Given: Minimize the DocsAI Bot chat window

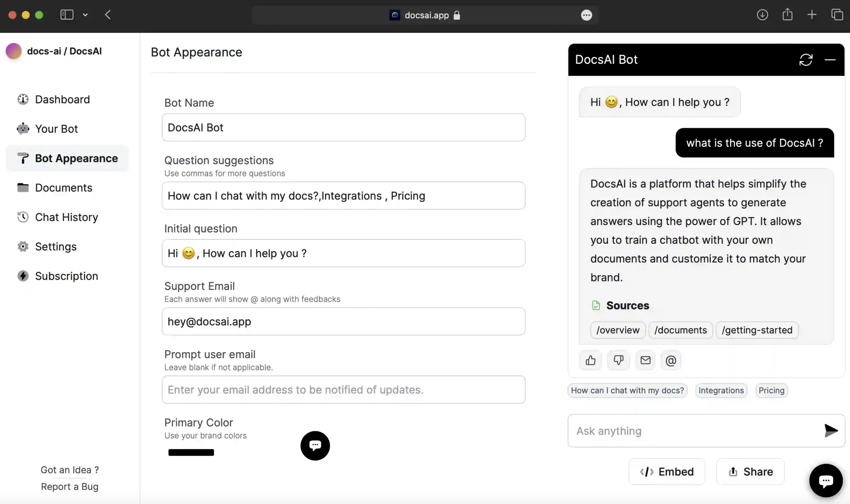Looking at the screenshot, I should coord(830,60).
